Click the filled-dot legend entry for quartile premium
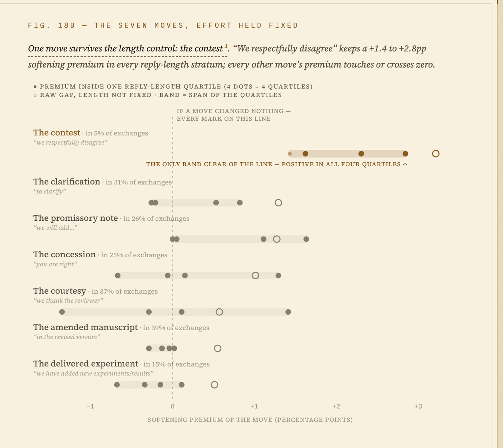The width and height of the screenshot is (503, 448). click(173, 87)
